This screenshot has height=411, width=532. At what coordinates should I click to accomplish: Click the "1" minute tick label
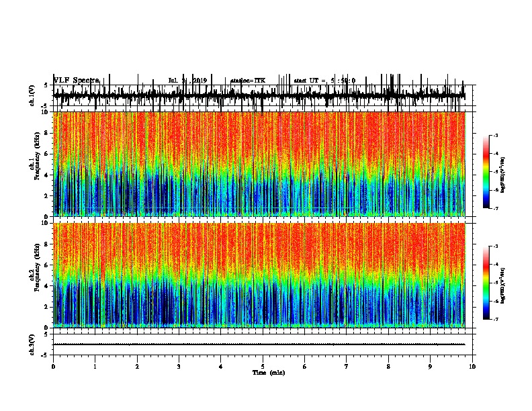95,367
